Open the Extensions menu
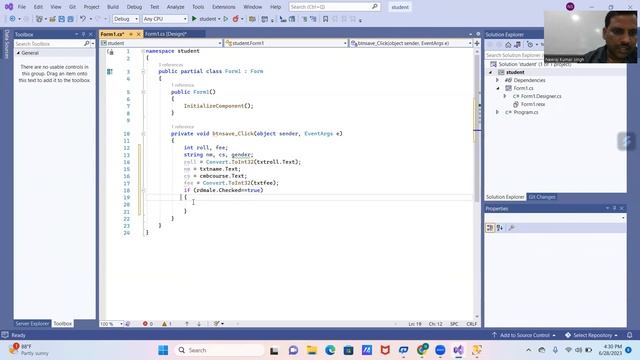Viewport: 640px width, 360px height. [x=224, y=7]
